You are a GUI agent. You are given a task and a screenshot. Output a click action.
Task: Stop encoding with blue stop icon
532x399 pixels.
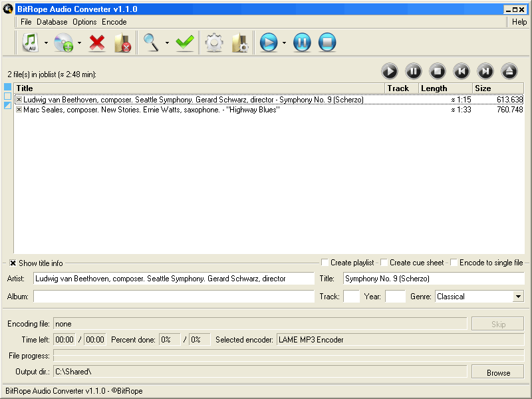click(327, 43)
